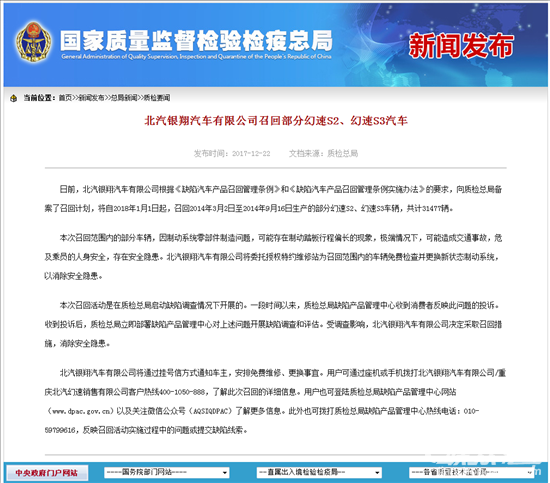The image size is (550, 483).
Task: Expand the 直属出入境检验检疫局 dropdown
Action: 319,472
